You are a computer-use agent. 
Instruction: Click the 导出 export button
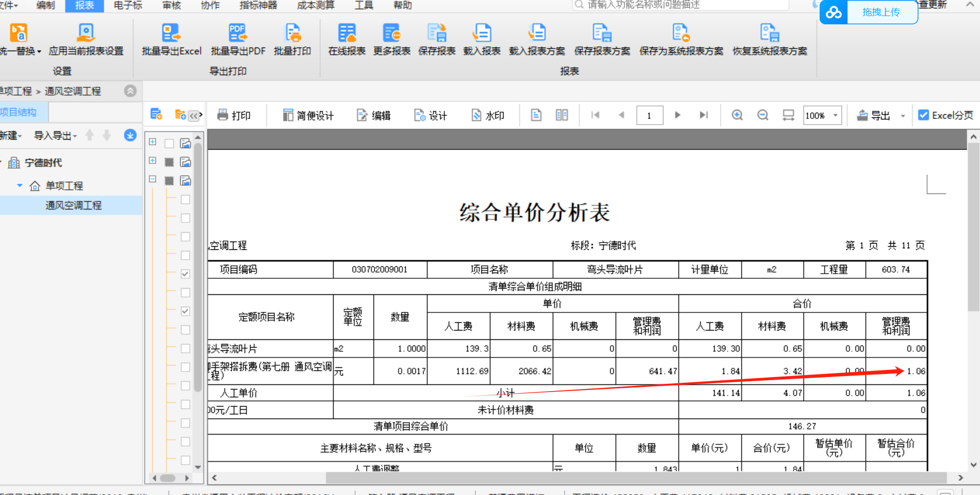[x=873, y=115]
